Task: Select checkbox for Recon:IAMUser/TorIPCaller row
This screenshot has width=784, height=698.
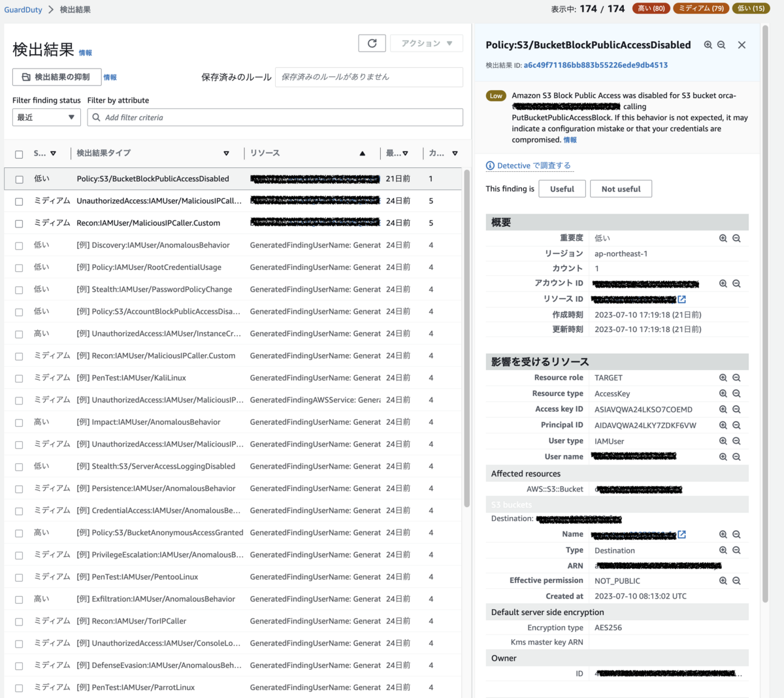Action: (x=19, y=622)
